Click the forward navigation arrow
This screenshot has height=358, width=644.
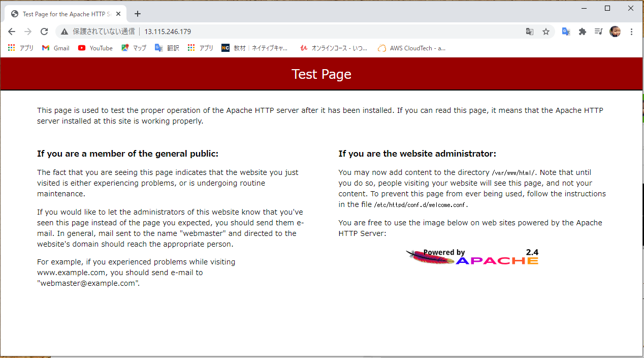(x=28, y=32)
